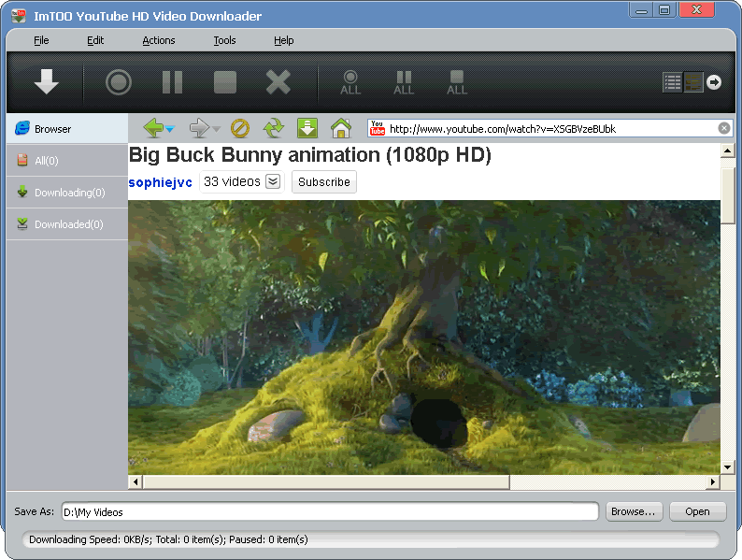
Task: Download this video with the green browser icon
Action: pyautogui.click(x=307, y=128)
